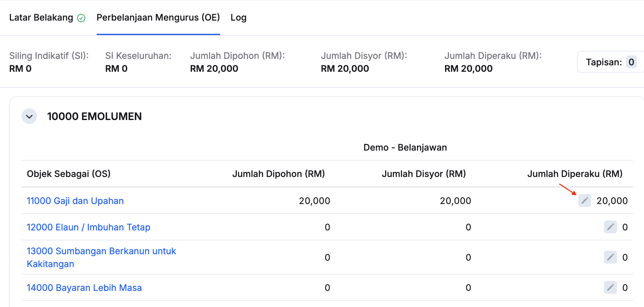Collapse the 10000 EMOLUMEN section
This screenshot has width=644, height=307.
29,116
